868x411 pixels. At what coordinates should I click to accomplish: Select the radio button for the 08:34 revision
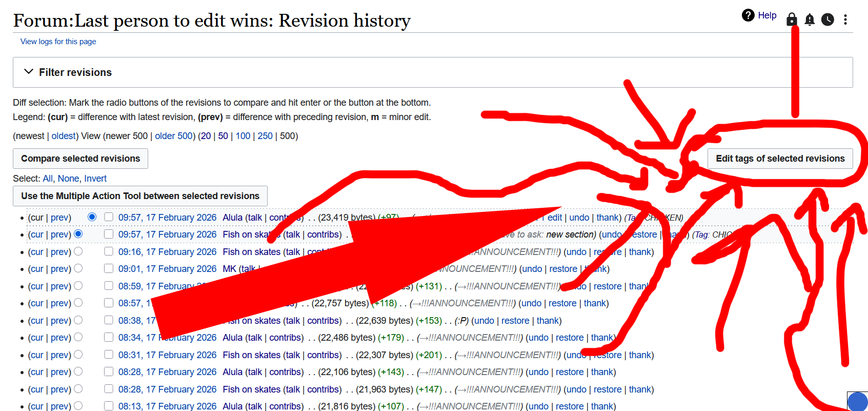(x=78, y=337)
